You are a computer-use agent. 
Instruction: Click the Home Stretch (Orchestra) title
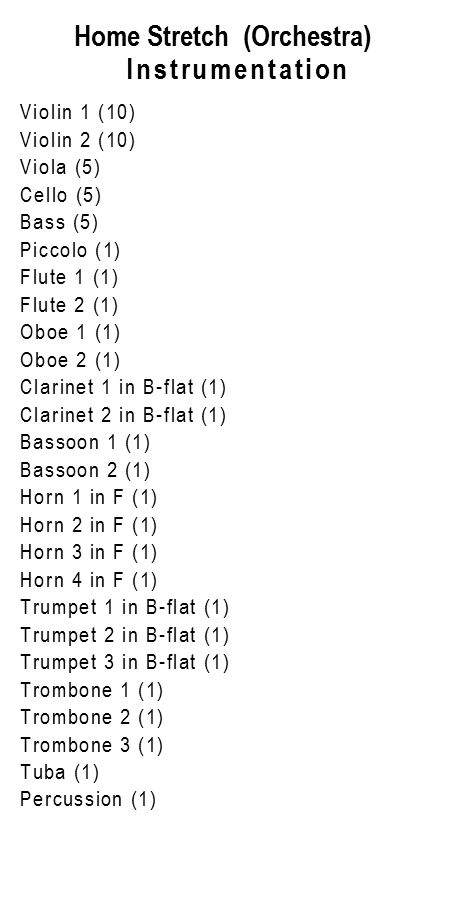click(x=223, y=37)
